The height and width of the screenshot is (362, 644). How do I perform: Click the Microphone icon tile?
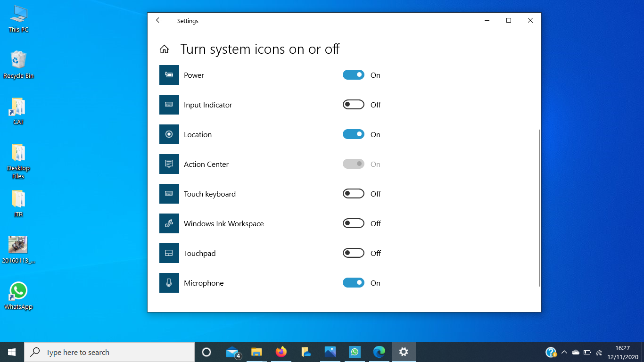click(169, 283)
